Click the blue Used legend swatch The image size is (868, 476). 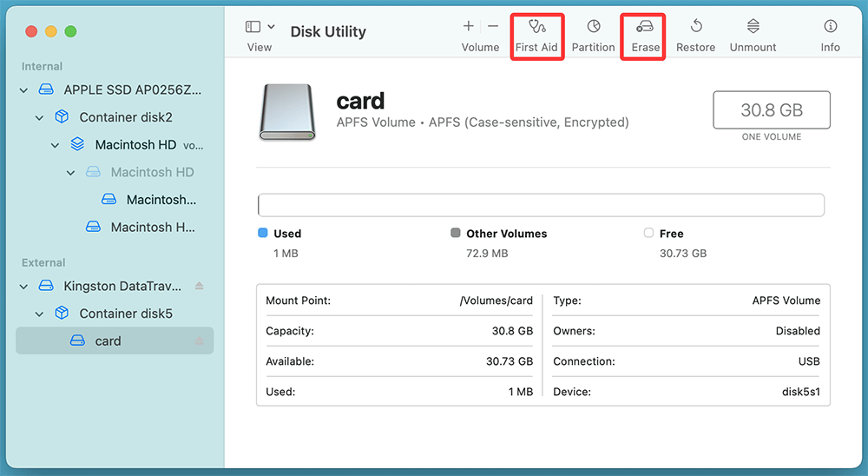coord(262,233)
